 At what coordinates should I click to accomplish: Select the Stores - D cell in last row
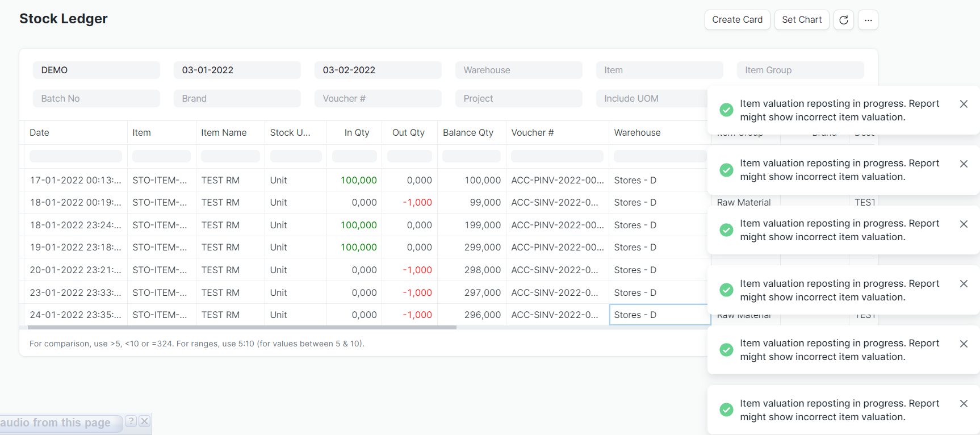(659, 315)
